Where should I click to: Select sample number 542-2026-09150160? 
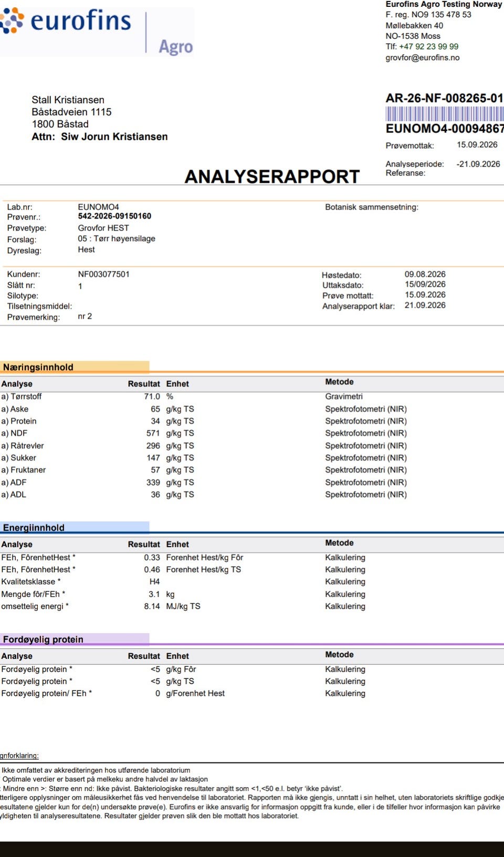(x=114, y=216)
